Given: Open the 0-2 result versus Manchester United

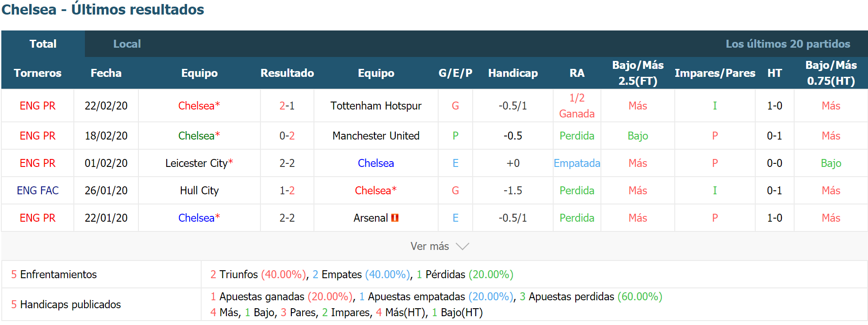Looking at the screenshot, I should pos(287,136).
